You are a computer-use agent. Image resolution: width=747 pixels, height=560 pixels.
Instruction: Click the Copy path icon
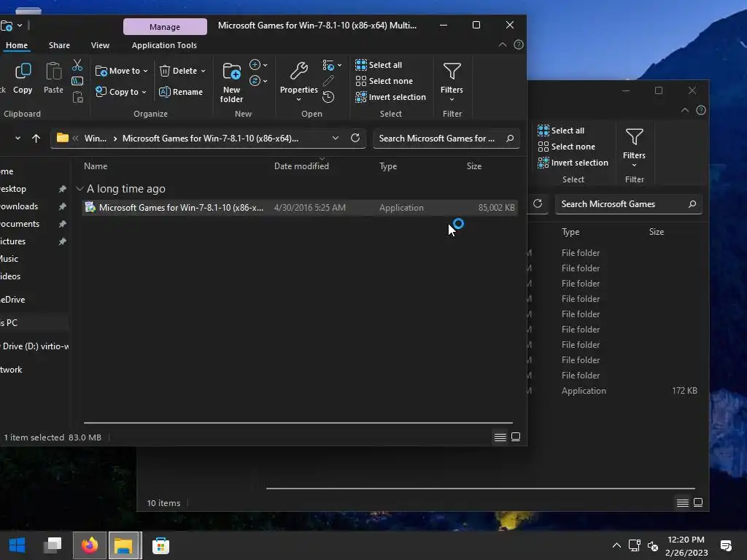(x=77, y=81)
